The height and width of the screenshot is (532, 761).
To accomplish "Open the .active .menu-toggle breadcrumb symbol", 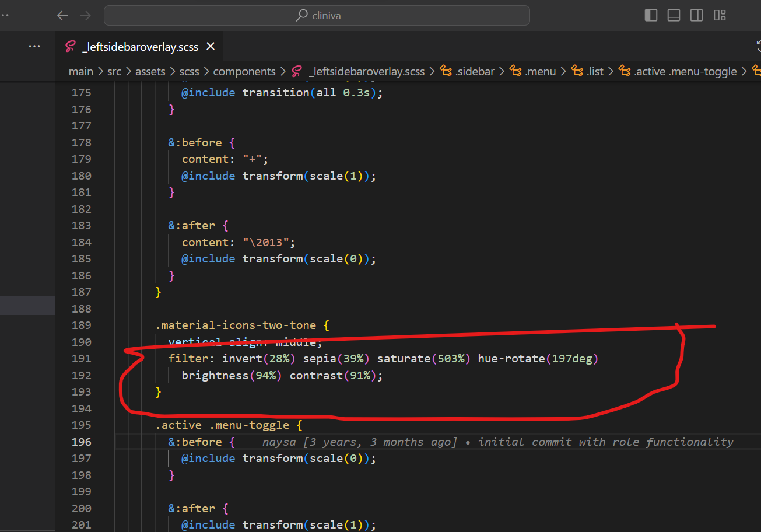I will pos(686,72).
